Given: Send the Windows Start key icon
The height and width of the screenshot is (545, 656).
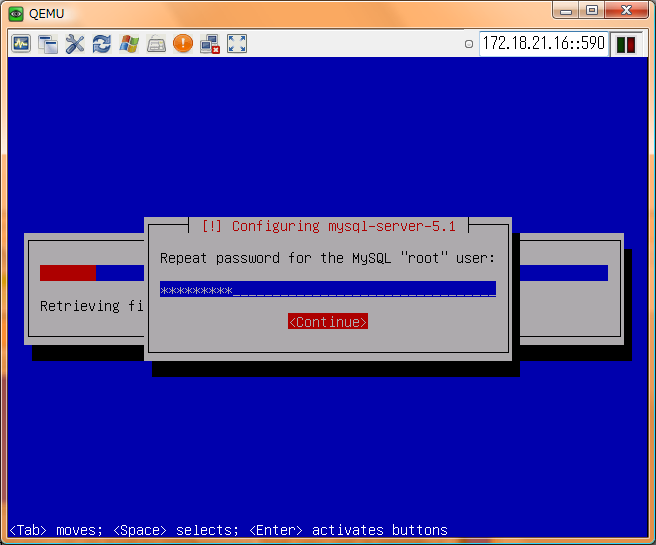Looking at the screenshot, I should click(129, 43).
